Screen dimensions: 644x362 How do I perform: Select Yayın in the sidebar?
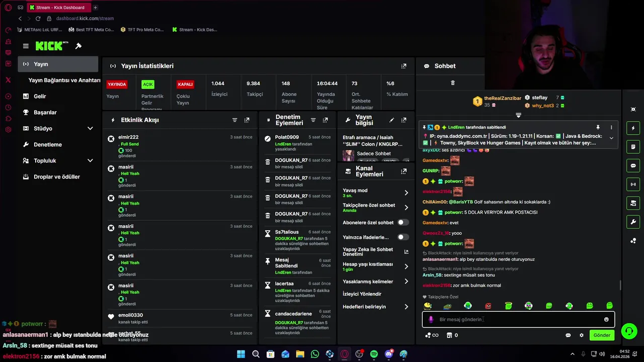[x=58, y=64]
